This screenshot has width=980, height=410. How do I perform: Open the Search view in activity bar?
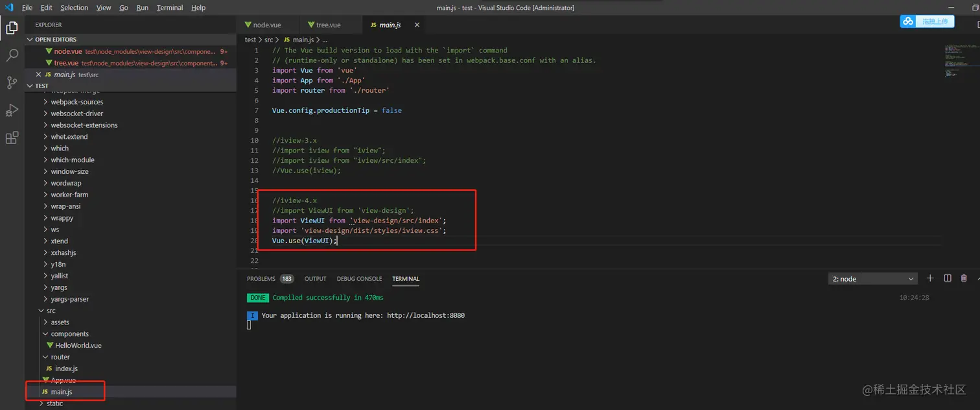click(x=12, y=55)
